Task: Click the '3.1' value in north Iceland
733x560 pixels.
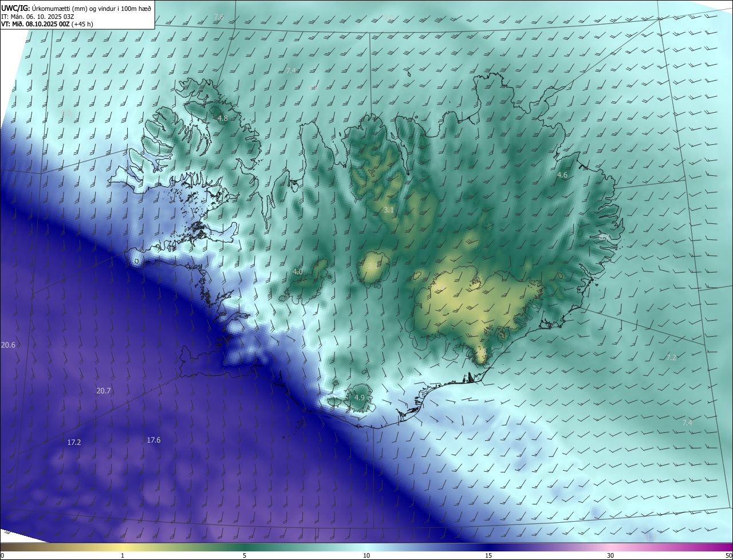Action: (388, 210)
